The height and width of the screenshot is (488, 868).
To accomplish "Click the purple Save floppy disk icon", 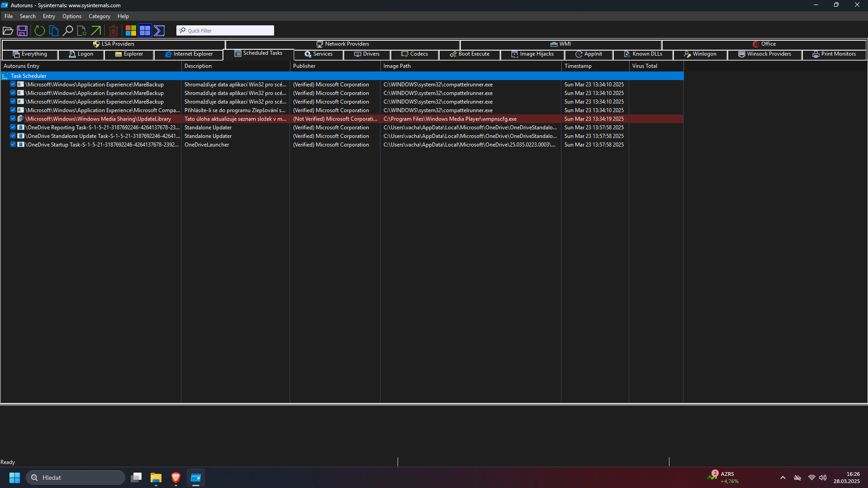I will pyautogui.click(x=22, y=31).
